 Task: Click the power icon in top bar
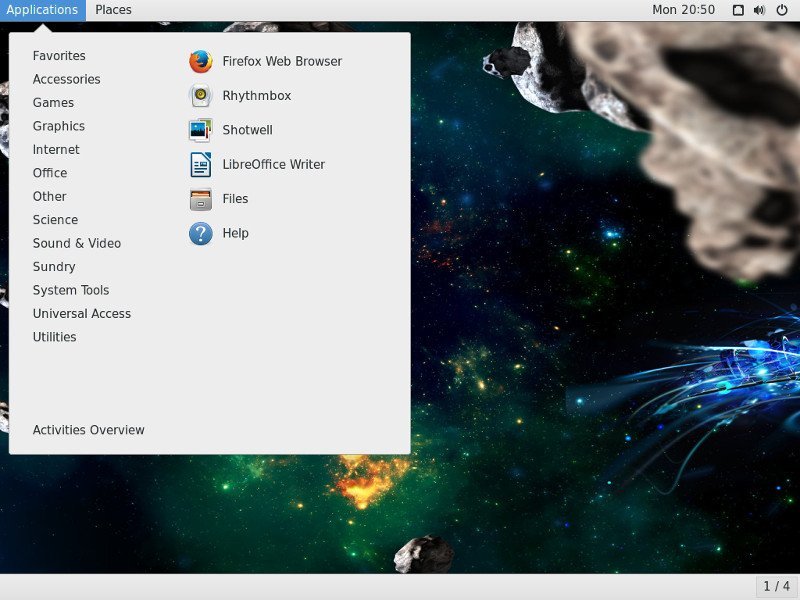click(x=782, y=10)
